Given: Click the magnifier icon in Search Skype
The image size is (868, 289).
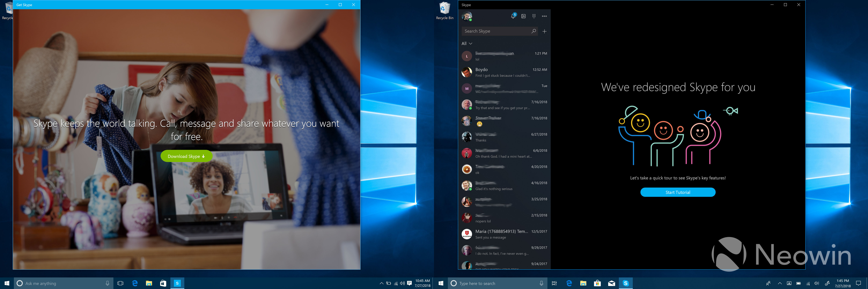Looking at the screenshot, I should [533, 31].
